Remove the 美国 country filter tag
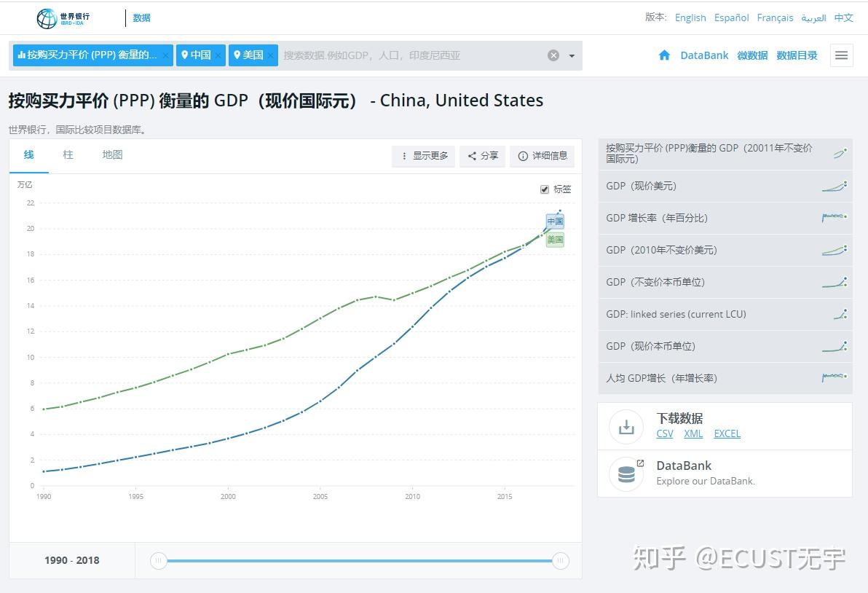This screenshot has width=868, height=593. [x=270, y=55]
